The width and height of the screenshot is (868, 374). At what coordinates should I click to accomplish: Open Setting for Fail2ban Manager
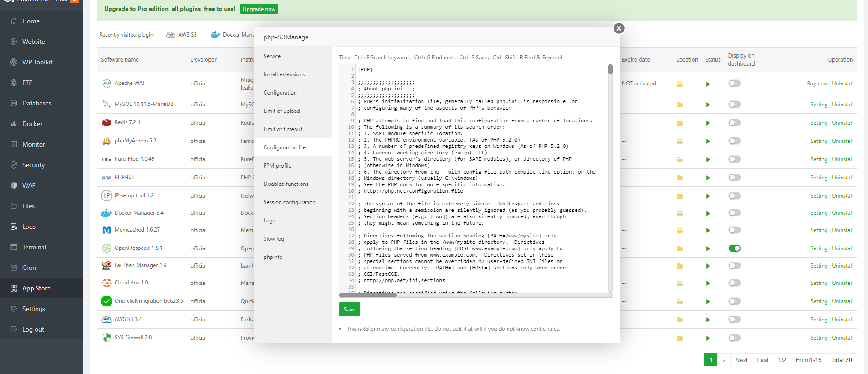coord(819,266)
